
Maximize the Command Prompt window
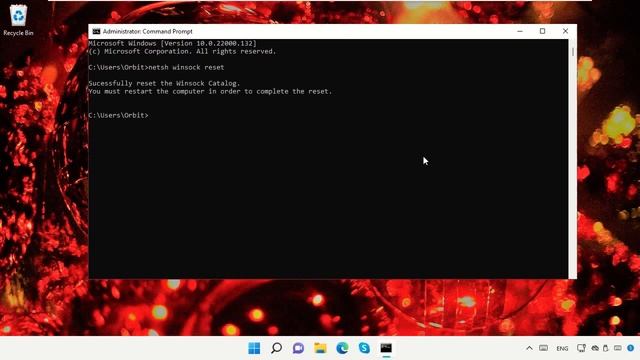542,31
